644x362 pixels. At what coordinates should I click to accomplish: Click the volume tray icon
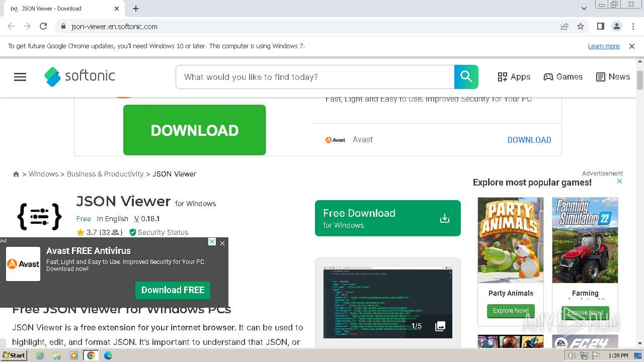[x=572, y=355]
